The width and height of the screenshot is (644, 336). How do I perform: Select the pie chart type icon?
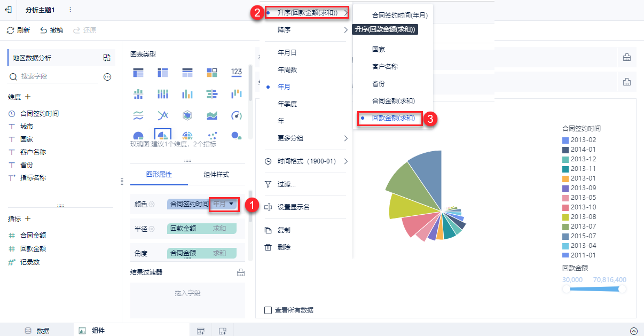click(138, 136)
